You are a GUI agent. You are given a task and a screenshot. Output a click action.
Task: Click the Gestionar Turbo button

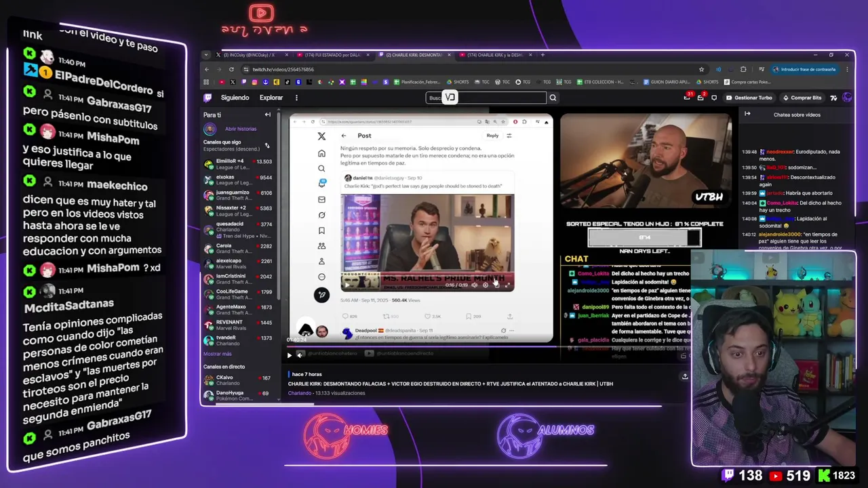(x=749, y=98)
